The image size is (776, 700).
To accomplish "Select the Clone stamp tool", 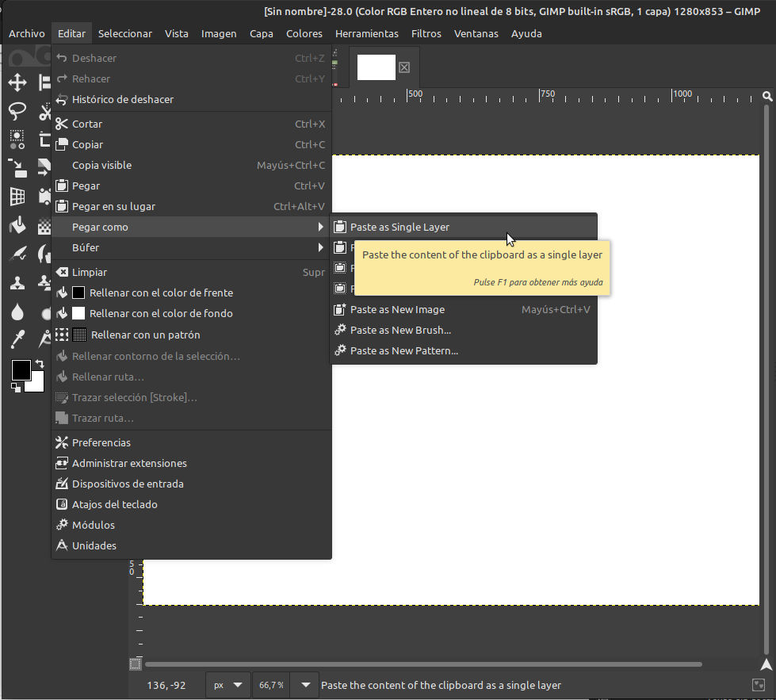I will pyautogui.click(x=17, y=283).
